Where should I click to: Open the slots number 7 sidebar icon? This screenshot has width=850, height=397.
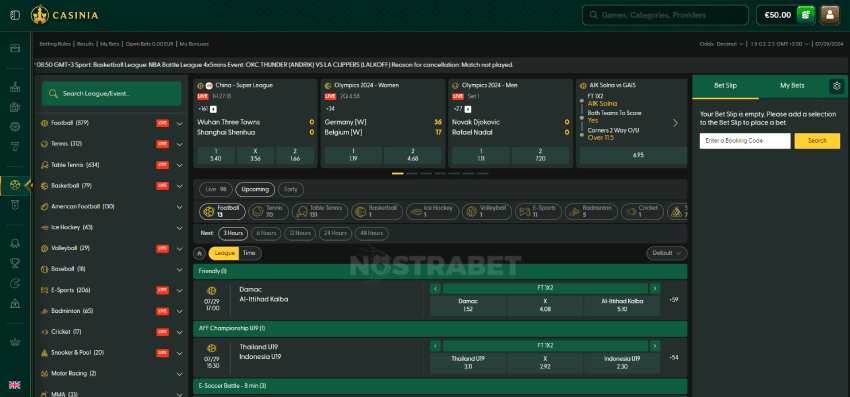(15, 146)
